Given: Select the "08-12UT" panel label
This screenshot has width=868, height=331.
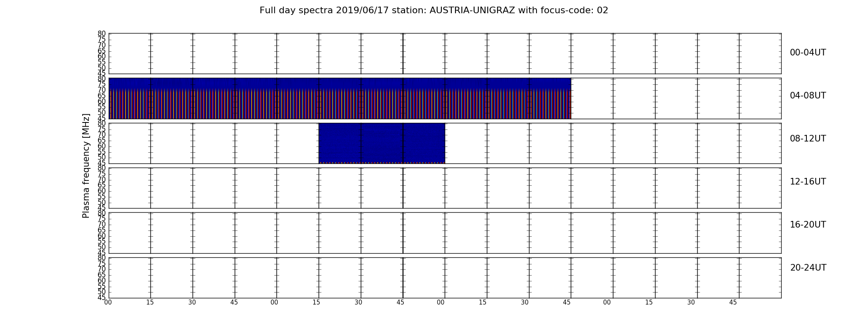Looking at the screenshot, I should point(808,139).
